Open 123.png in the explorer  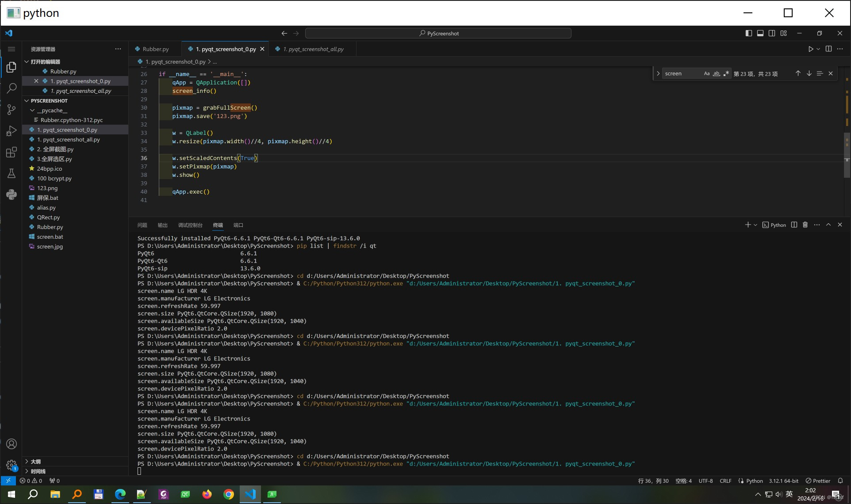pyautogui.click(x=47, y=188)
